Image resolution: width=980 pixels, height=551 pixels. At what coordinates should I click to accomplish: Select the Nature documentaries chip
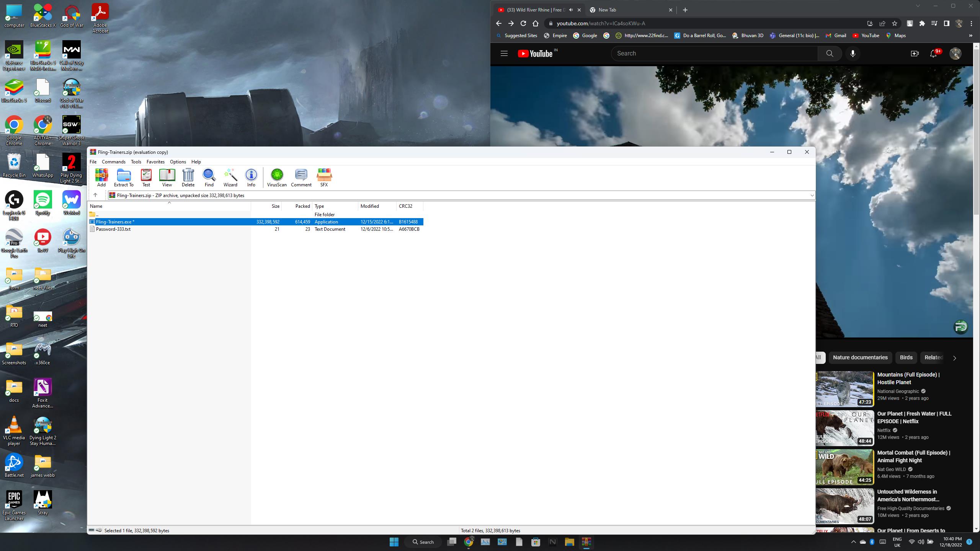860,357
